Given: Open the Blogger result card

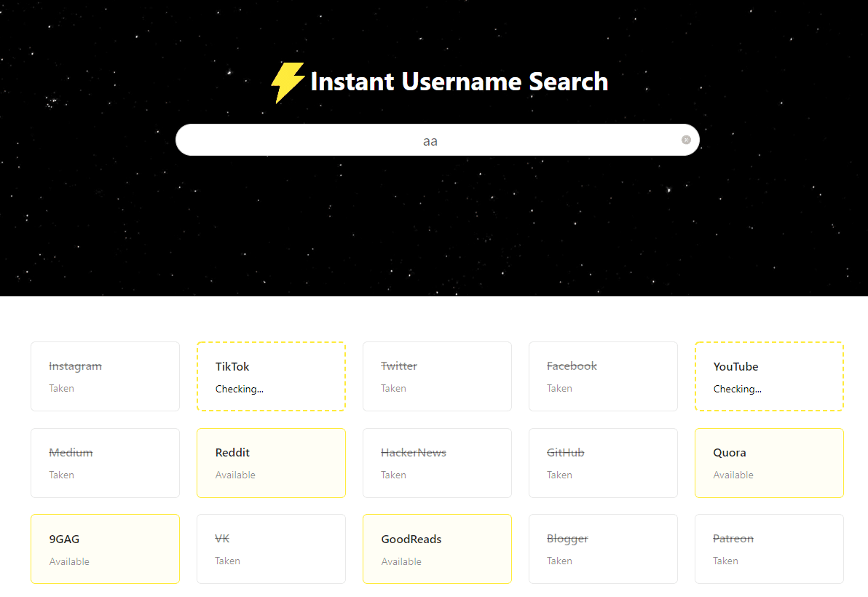Looking at the screenshot, I should pyautogui.click(x=603, y=549).
